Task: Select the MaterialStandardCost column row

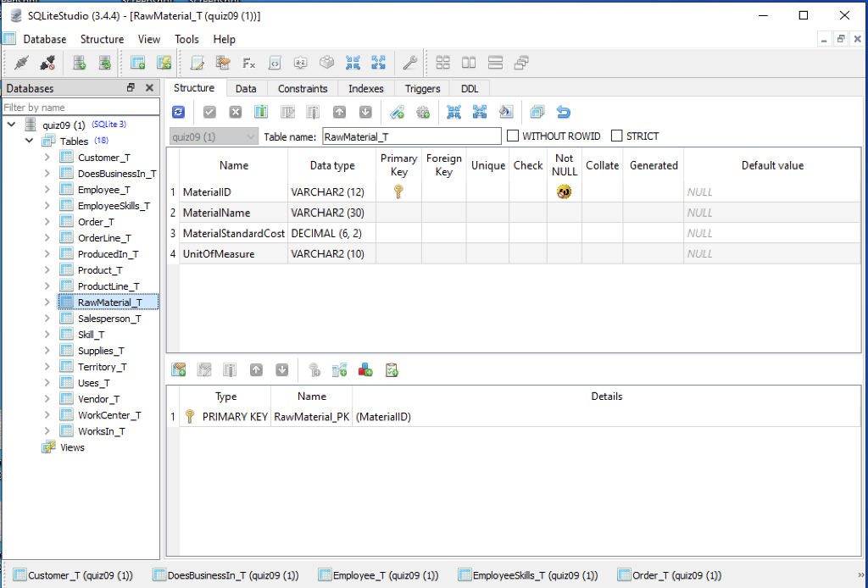Action: pyautogui.click(x=514, y=234)
